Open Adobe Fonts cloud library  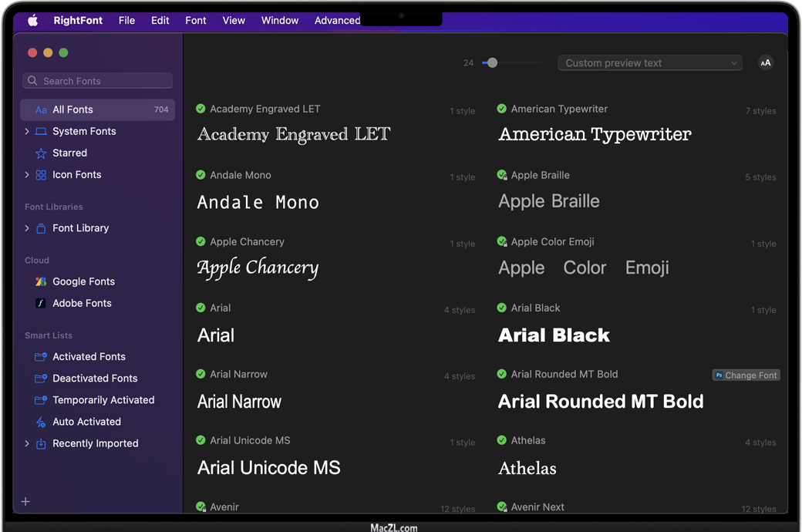82,303
